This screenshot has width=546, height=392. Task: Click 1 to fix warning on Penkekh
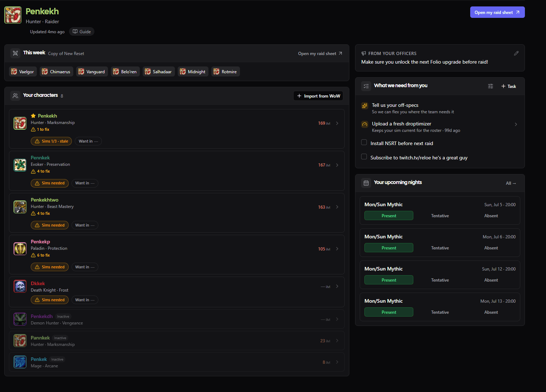[40, 129]
